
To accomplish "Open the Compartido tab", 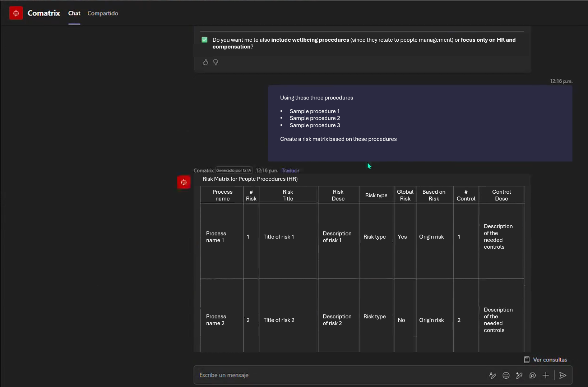I will [x=103, y=13].
